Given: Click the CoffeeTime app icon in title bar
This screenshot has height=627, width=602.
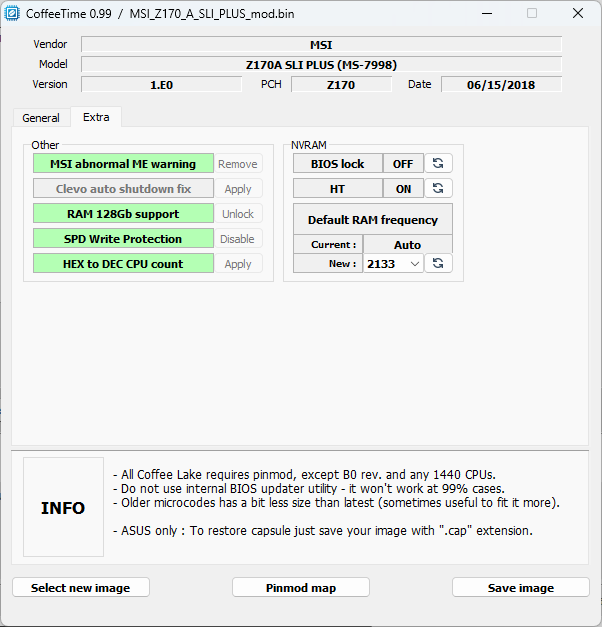Looking at the screenshot, I should click(12, 14).
